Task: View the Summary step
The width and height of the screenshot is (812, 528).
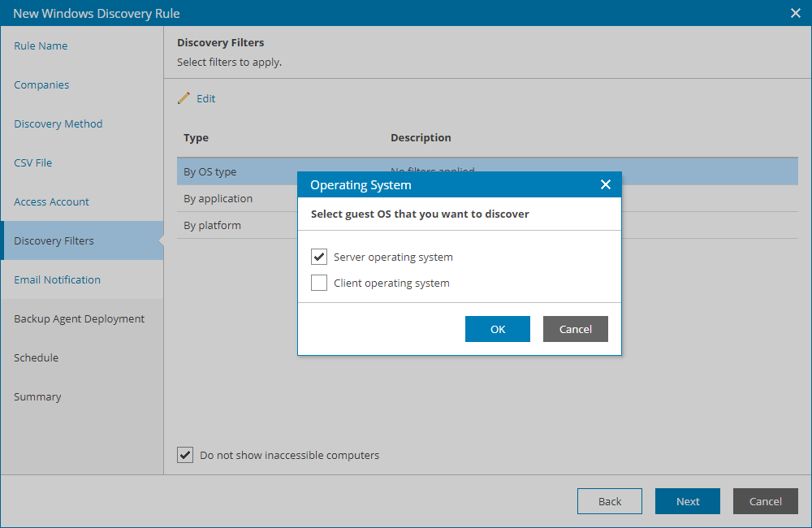Action: coord(37,396)
